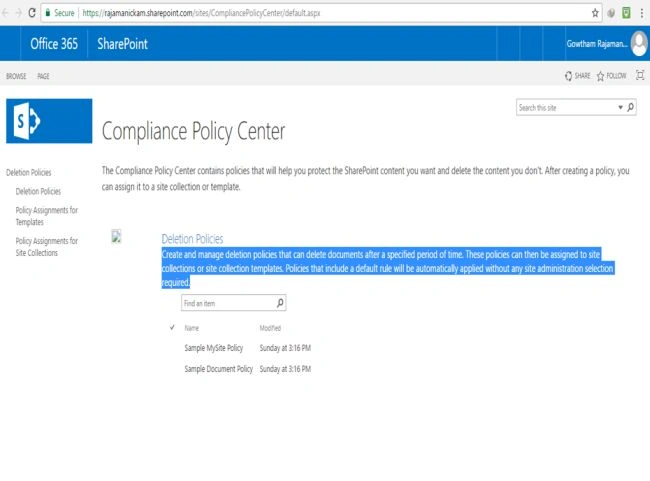Screen dimensions: 650x481
Task: Click the magnifier in Find an item box
Action: [280, 303]
